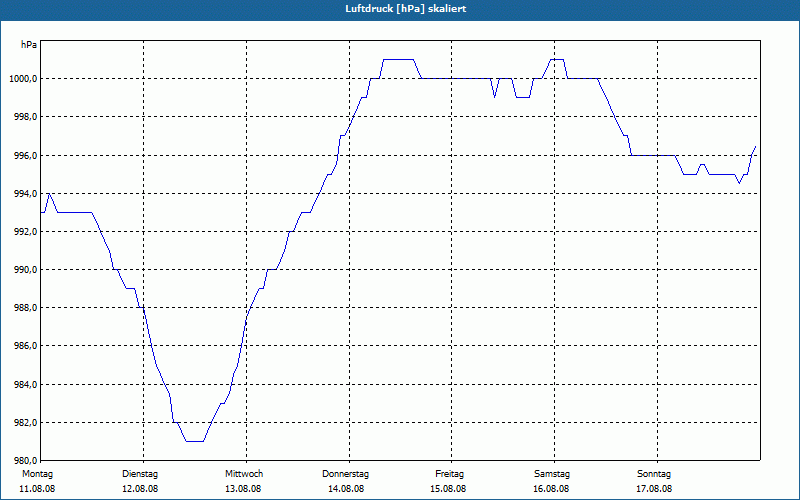The image size is (800, 500).
Task: Select the 990,0 y-axis value
Action: coord(27,269)
